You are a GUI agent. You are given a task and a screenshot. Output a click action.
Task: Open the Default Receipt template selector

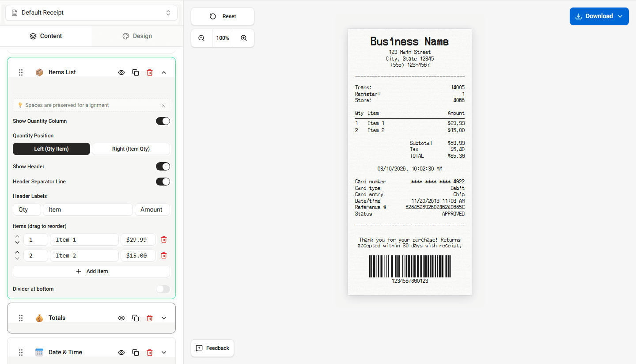tap(91, 13)
